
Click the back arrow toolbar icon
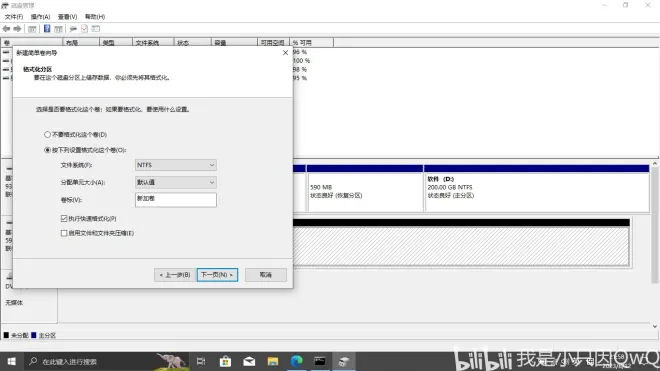point(6,29)
